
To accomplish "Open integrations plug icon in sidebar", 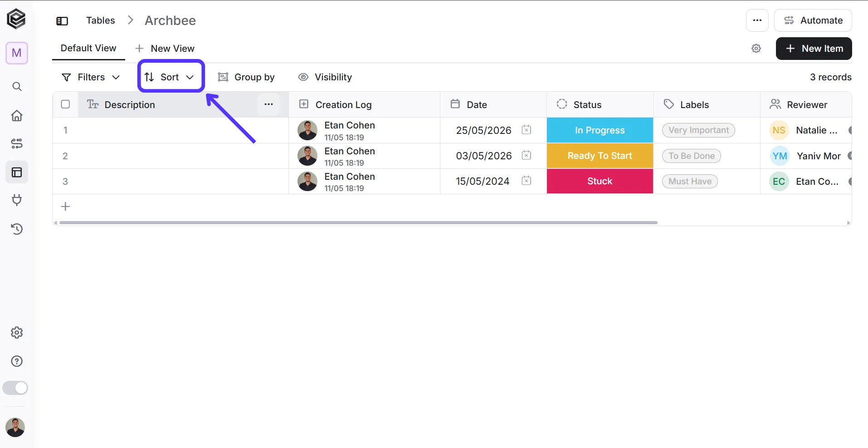I will [x=17, y=200].
